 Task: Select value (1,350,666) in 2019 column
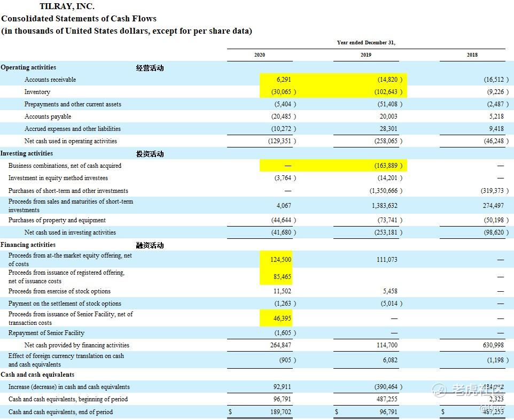pyautogui.click(x=386, y=191)
